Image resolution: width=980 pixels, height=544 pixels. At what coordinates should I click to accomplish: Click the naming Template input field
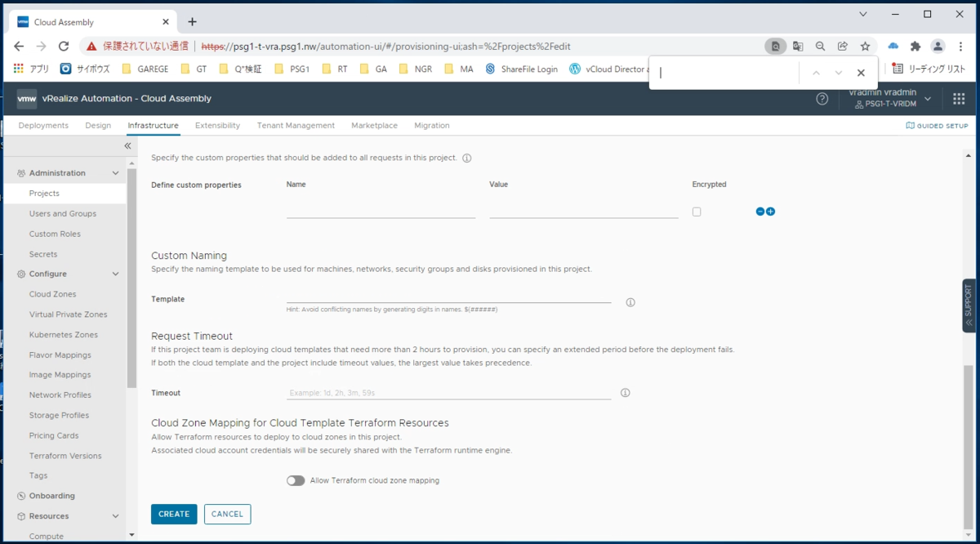tap(448, 295)
